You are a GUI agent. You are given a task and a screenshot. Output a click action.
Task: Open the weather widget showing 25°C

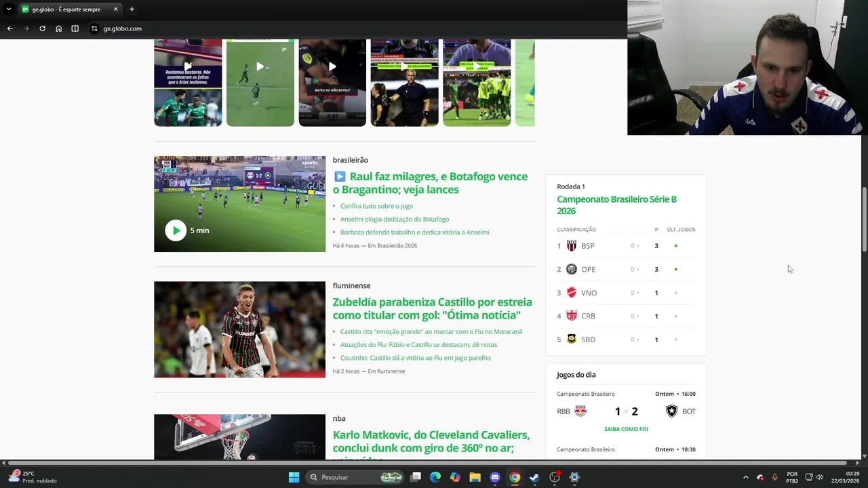coord(33,477)
